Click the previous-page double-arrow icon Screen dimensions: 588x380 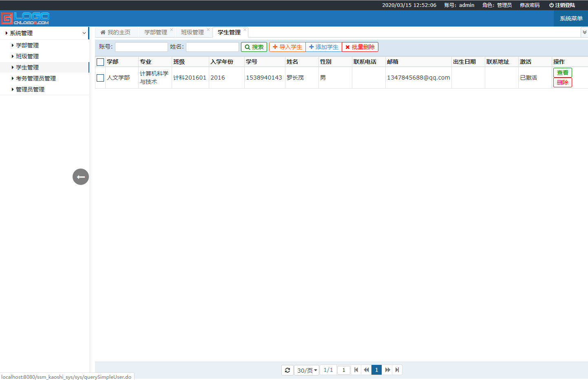click(366, 370)
